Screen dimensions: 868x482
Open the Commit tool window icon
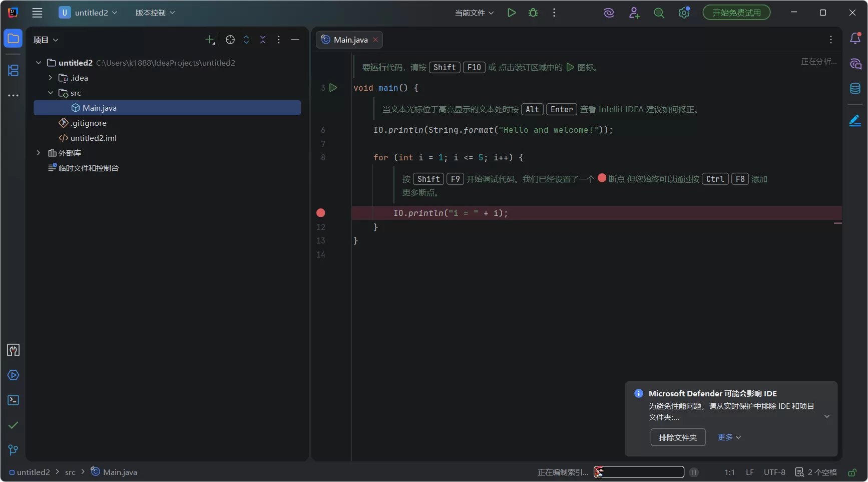pos(13,425)
